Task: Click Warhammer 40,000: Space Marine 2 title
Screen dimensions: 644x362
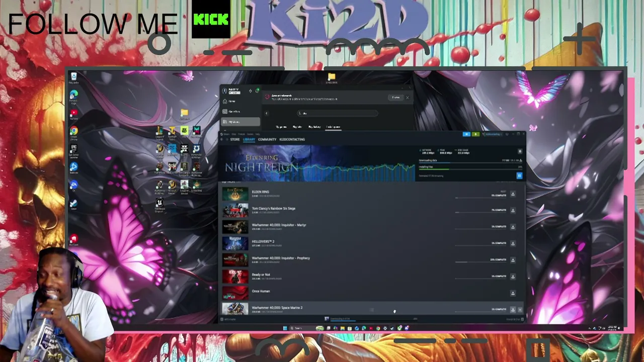Action: (x=277, y=308)
